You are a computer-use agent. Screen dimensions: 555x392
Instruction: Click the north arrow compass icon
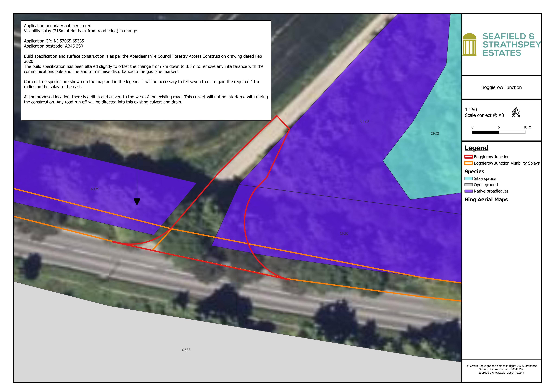[516, 112]
